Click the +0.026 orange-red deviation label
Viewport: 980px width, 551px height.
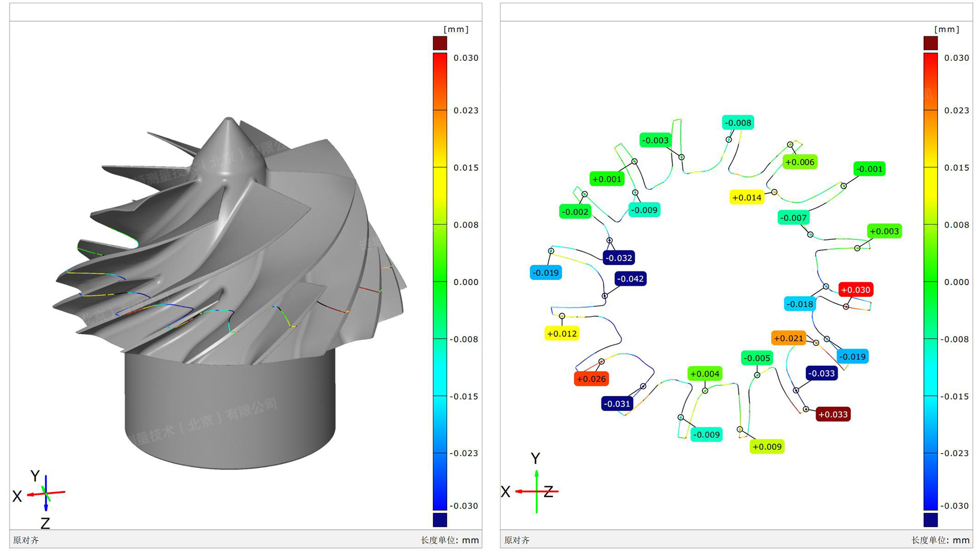(x=591, y=379)
